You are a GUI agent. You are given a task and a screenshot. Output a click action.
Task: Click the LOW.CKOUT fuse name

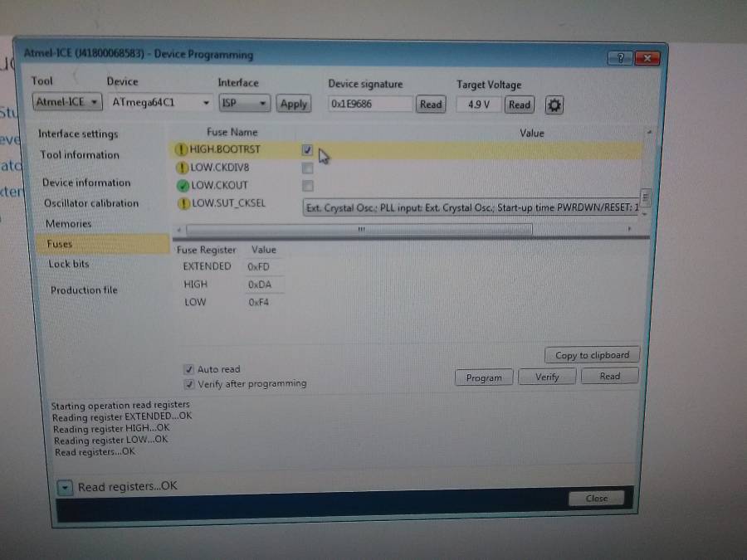click(x=219, y=185)
